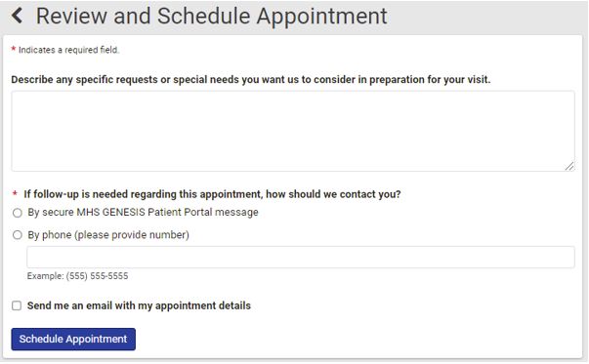Click the follow-up contact question label

(212, 194)
